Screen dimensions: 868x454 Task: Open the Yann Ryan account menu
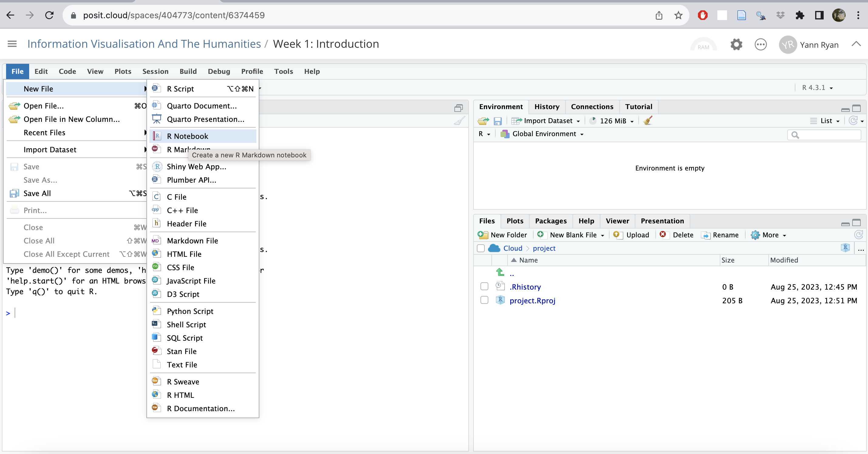(x=809, y=44)
